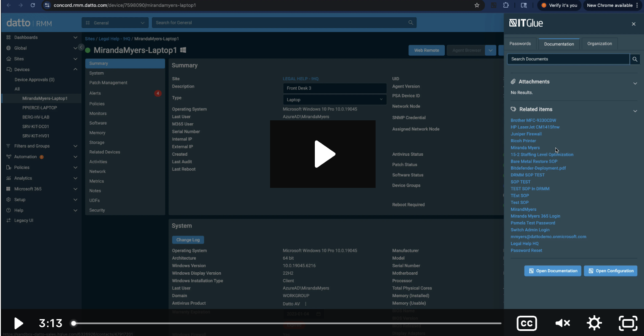
Task: Open video settings gear
Action: [x=594, y=323]
